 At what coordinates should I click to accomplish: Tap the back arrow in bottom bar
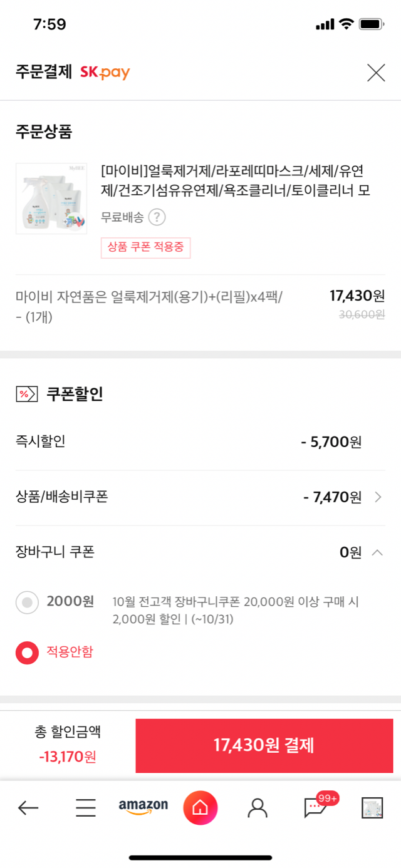(28, 808)
